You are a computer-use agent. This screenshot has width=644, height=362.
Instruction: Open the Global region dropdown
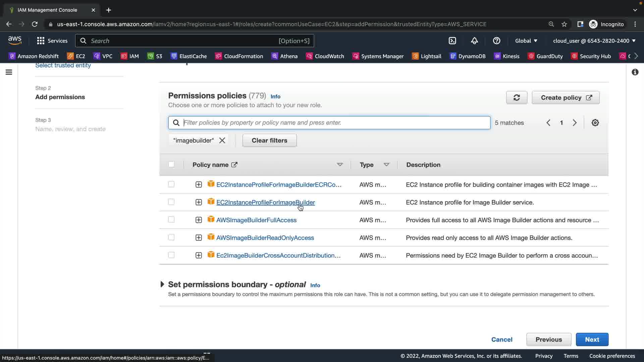[526, 41]
